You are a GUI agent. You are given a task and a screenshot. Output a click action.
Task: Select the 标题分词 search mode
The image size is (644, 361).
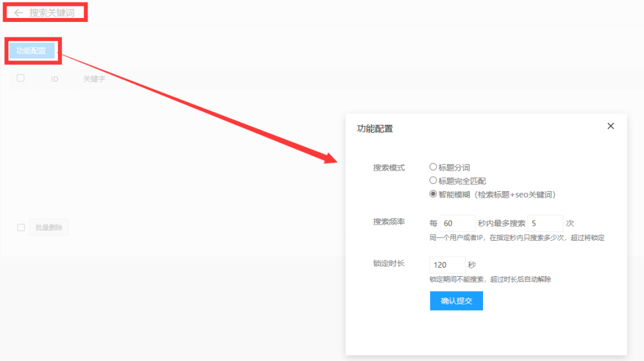pyautogui.click(x=433, y=167)
